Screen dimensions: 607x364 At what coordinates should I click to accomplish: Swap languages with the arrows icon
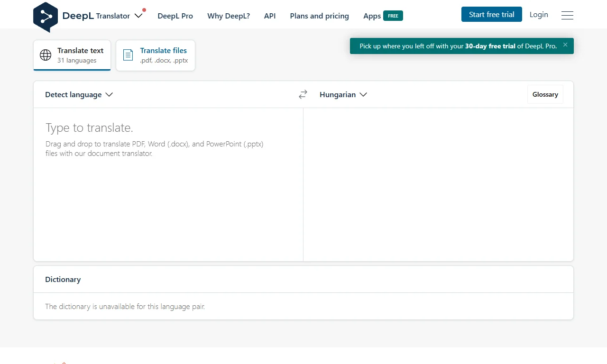pyautogui.click(x=303, y=95)
